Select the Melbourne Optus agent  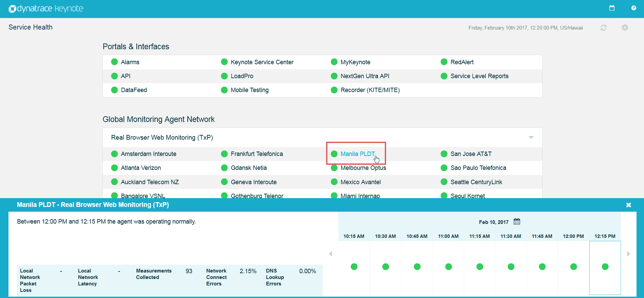click(363, 168)
